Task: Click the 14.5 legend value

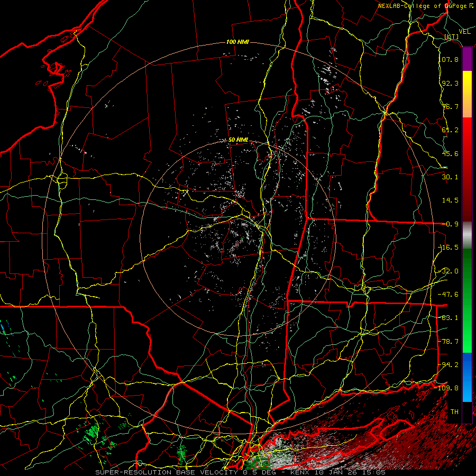Action: pyautogui.click(x=450, y=200)
